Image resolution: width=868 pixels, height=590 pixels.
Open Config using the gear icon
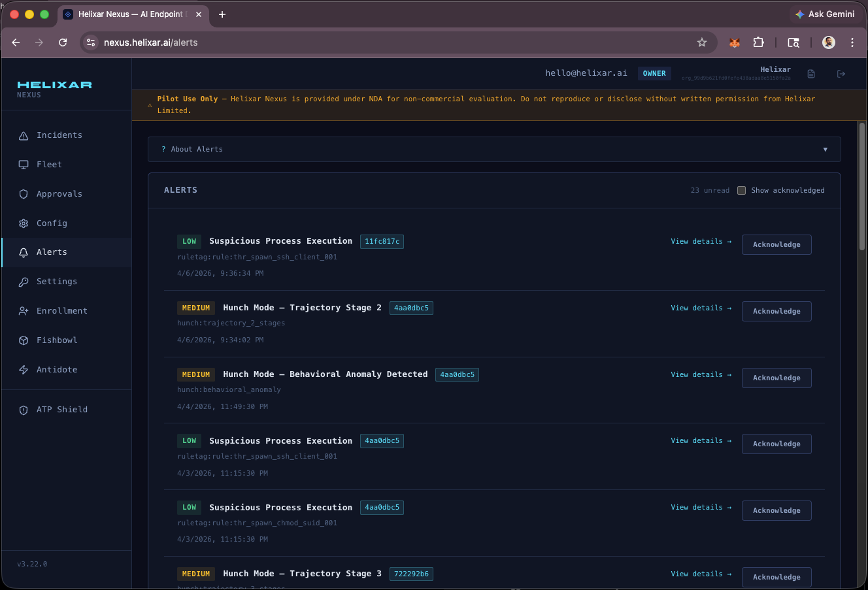tap(24, 223)
